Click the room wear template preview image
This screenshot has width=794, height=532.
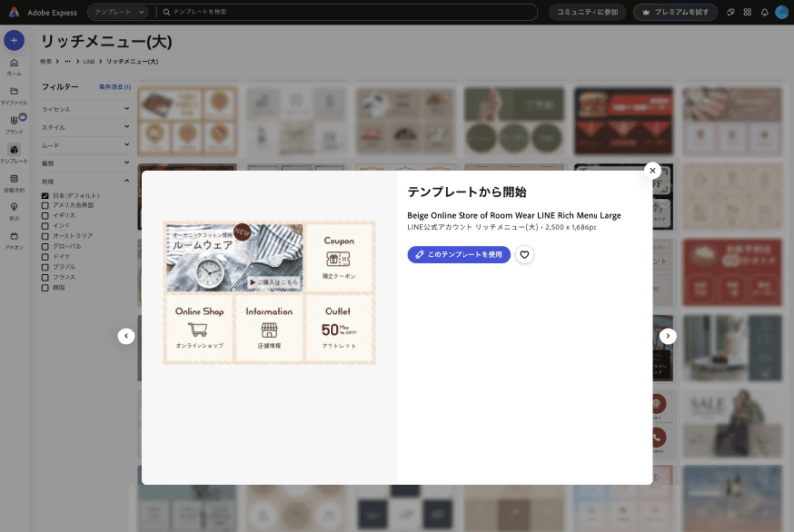click(269, 293)
